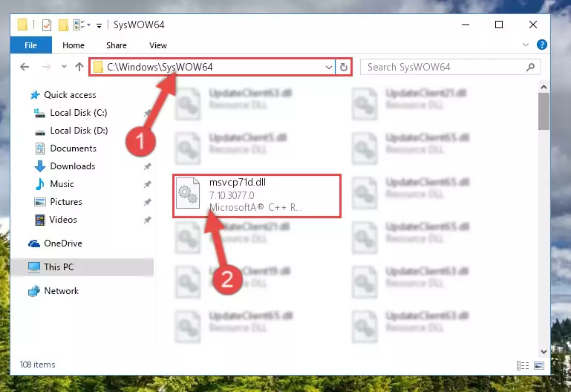Open the Share ribbon tab
The width and height of the screenshot is (571, 392).
(x=117, y=45)
